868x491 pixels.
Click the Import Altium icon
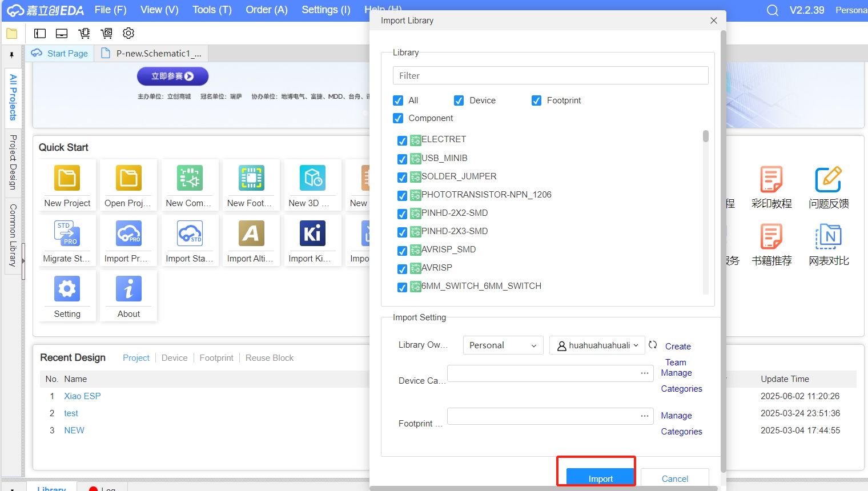click(251, 234)
